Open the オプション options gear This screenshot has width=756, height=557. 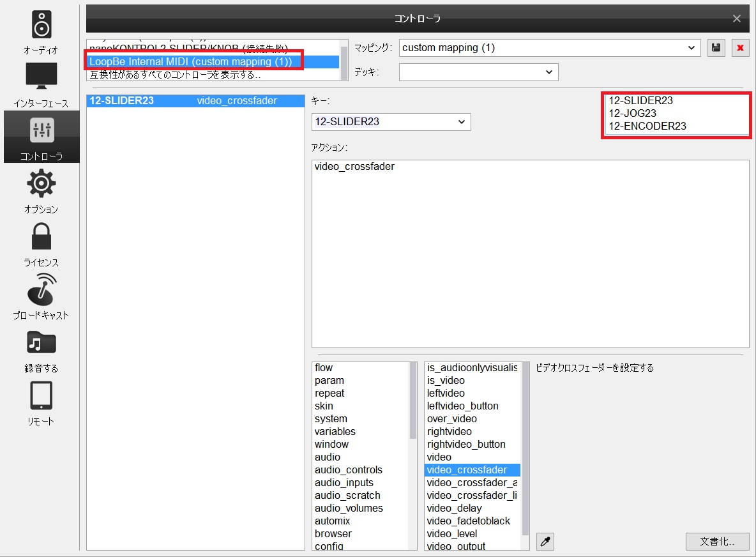point(41,191)
